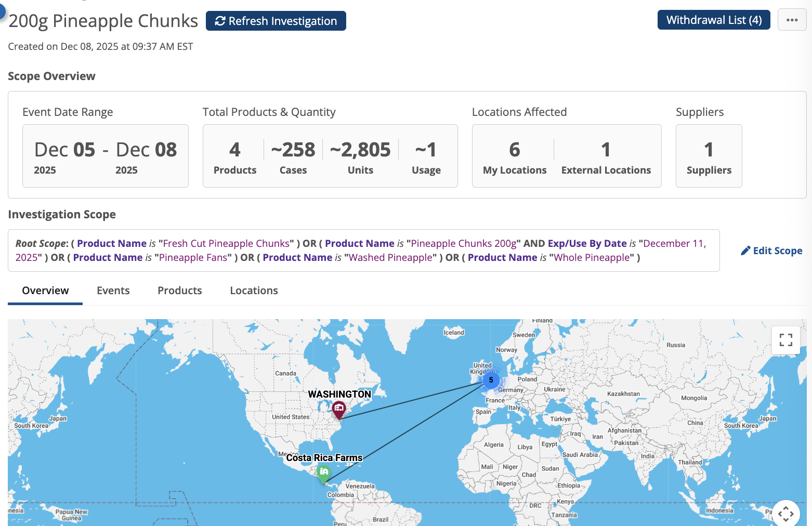Open the Locations tab
Image resolution: width=812 pixels, height=526 pixels.
coord(254,291)
